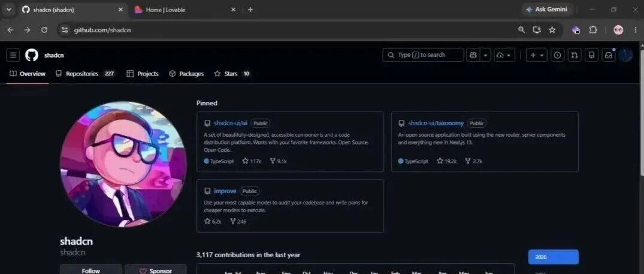Viewport: 644px width, 274px height.
Task: Open Copilot chat icon in header
Action: click(473, 55)
